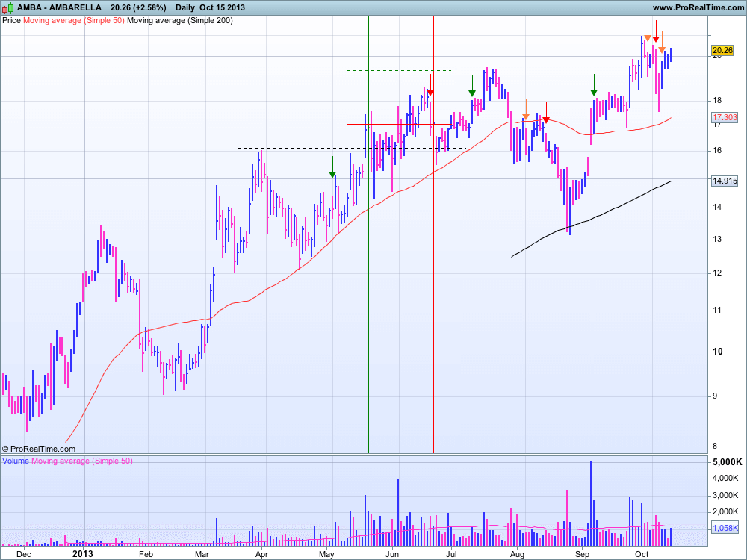Click the 13 price axis label
747x560 pixels.
717,240
